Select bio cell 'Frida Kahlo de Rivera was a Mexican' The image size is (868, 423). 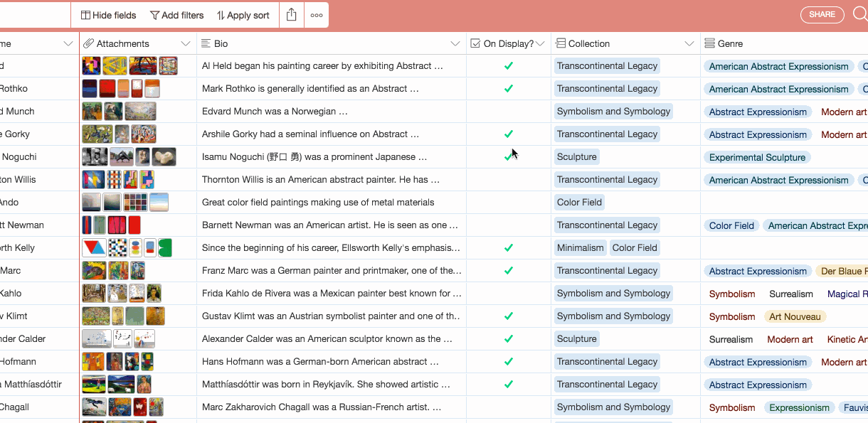point(332,294)
